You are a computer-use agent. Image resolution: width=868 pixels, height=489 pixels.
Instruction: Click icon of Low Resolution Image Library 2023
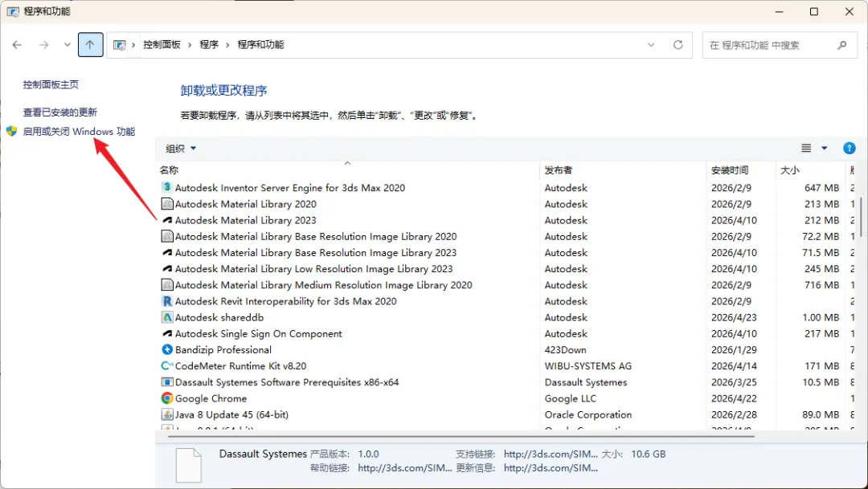tap(166, 269)
